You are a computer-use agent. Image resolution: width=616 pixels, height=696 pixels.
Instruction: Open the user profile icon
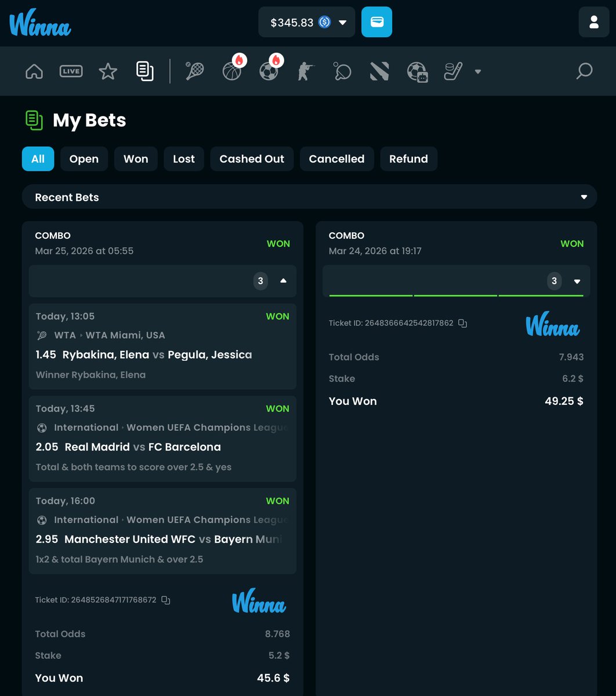(593, 22)
